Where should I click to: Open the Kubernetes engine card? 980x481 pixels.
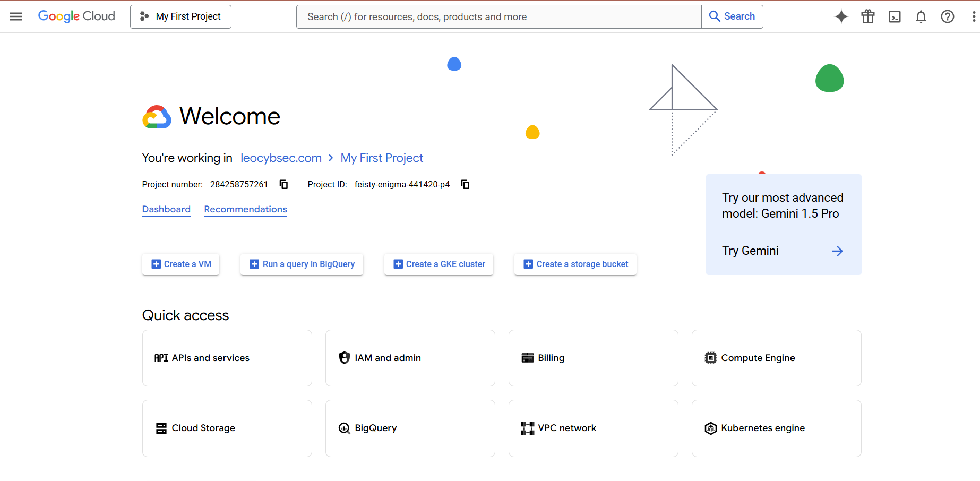[777, 428]
